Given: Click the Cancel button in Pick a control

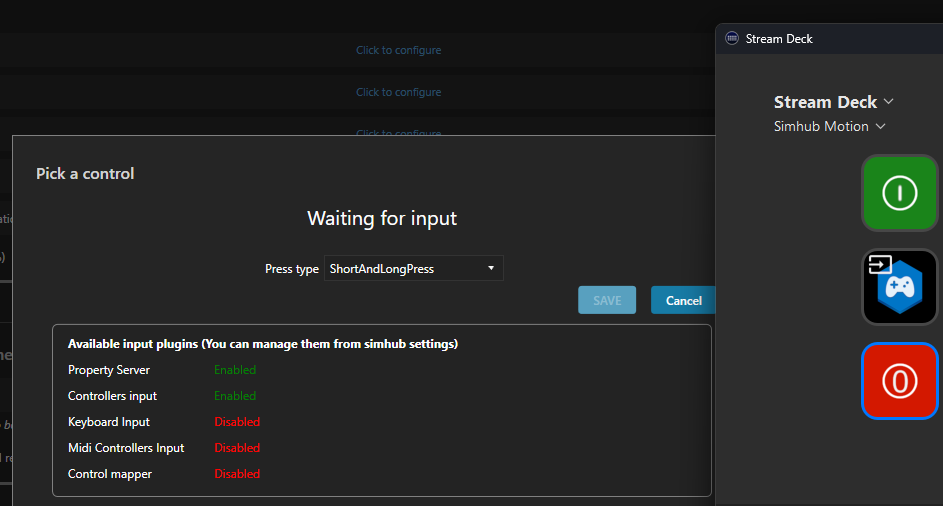Looking at the screenshot, I should [683, 300].
